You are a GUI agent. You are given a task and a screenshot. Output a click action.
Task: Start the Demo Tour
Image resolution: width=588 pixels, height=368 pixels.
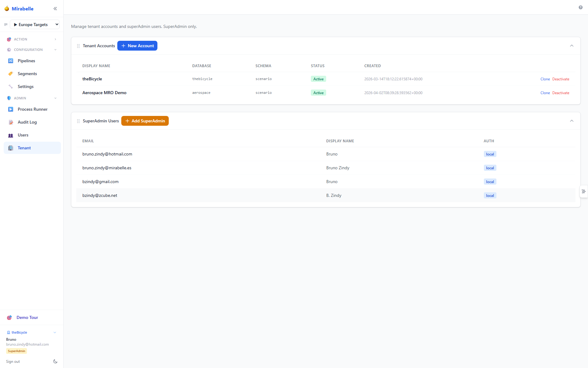(x=27, y=317)
